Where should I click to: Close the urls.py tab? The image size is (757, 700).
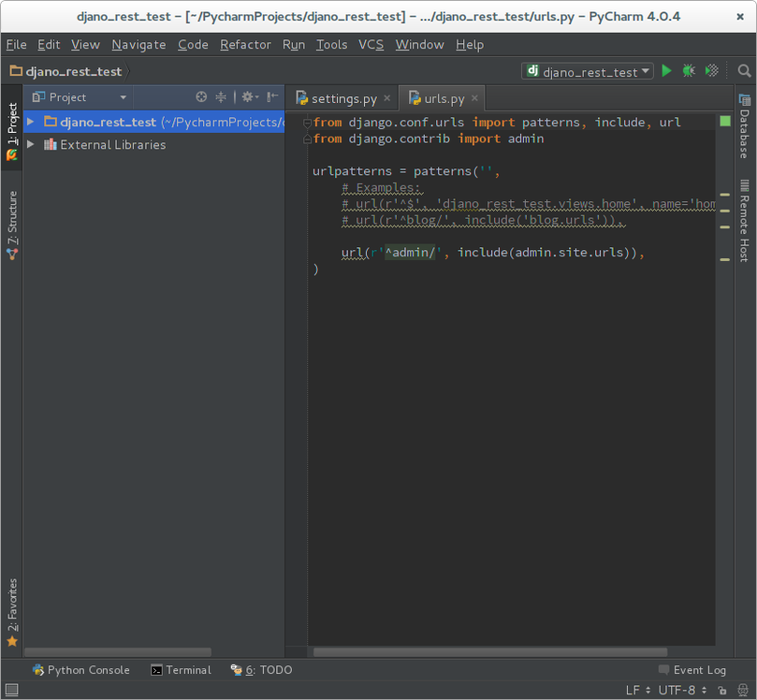[474, 98]
